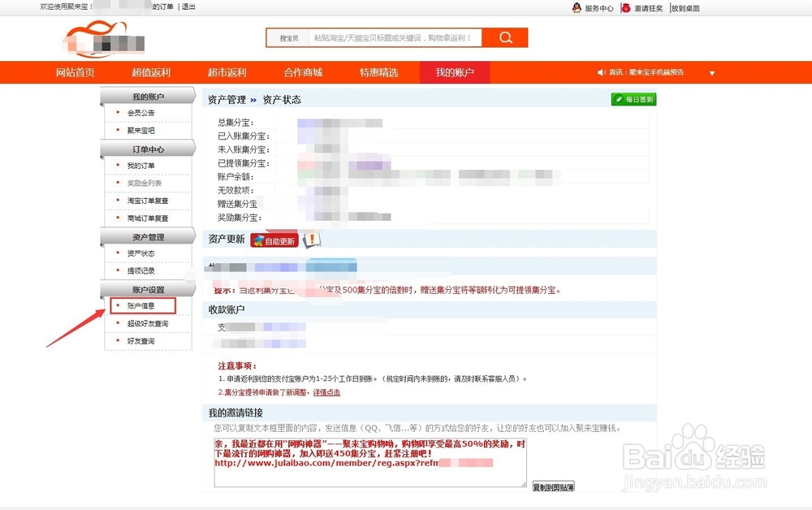Click the 邀请狂奖 megaphone icon
The height and width of the screenshot is (510, 812).
[628, 8]
